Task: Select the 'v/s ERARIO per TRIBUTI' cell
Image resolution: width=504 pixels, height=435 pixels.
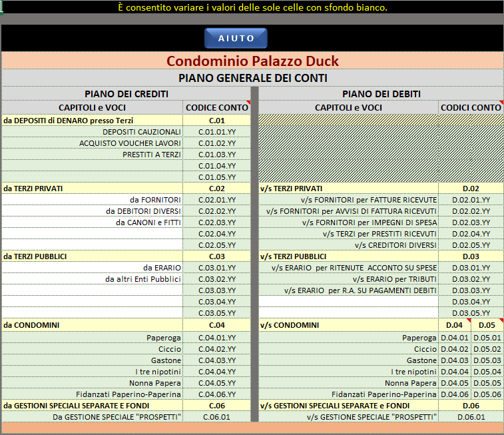Action: tap(348, 279)
